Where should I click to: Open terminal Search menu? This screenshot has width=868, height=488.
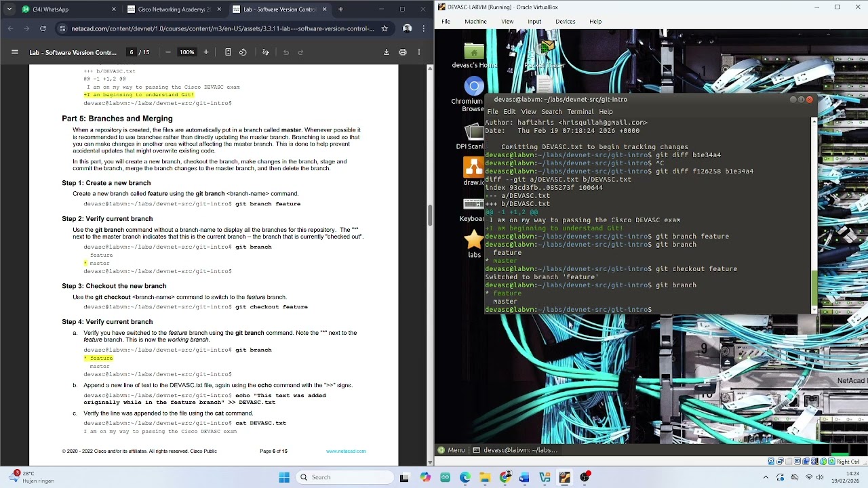[x=551, y=112]
